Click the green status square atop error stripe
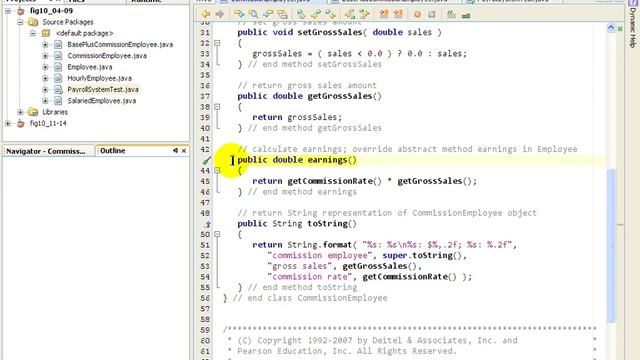The height and width of the screenshot is (360, 640). (620, 29)
